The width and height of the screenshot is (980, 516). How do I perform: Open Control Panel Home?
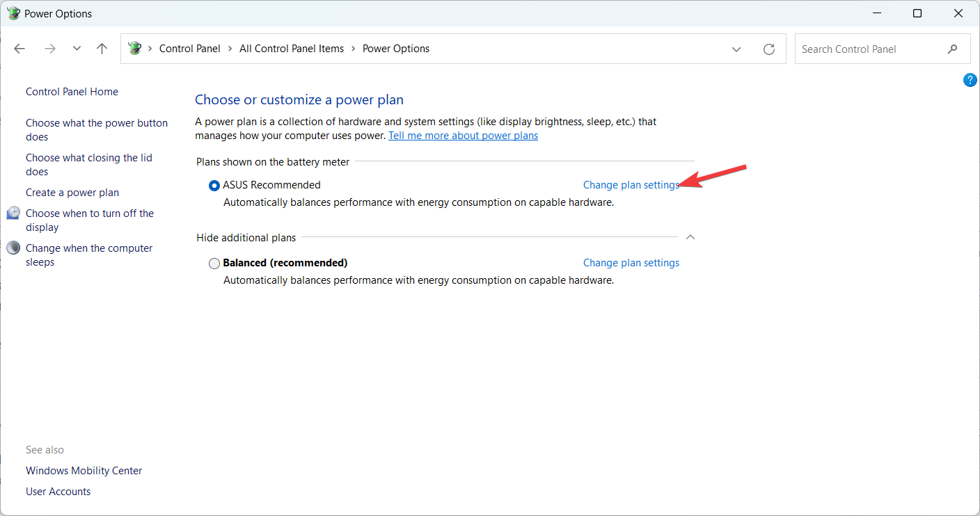[72, 92]
